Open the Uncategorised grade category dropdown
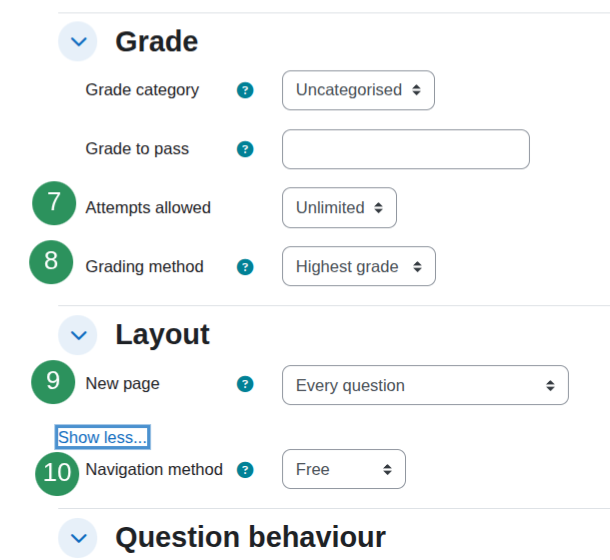 [x=358, y=90]
